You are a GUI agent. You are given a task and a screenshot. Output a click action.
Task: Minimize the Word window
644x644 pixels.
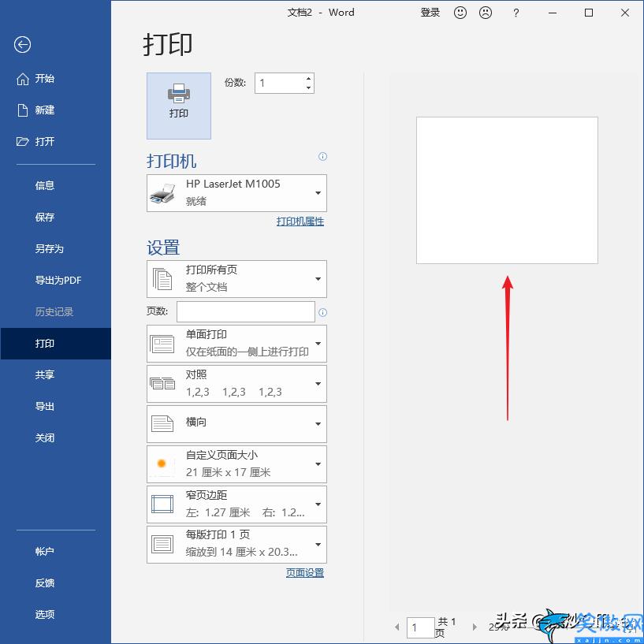coord(553,13)
